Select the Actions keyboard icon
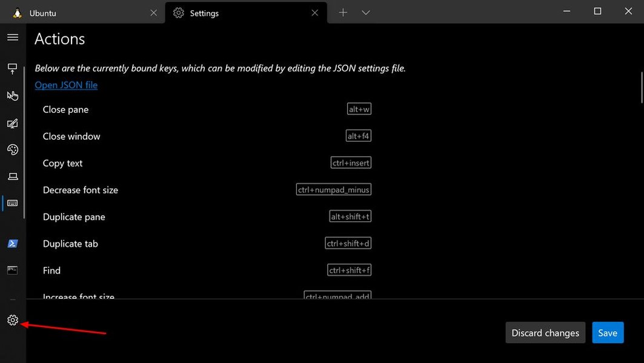The height and width of the screenshot is (363, 644). (13, 203)
